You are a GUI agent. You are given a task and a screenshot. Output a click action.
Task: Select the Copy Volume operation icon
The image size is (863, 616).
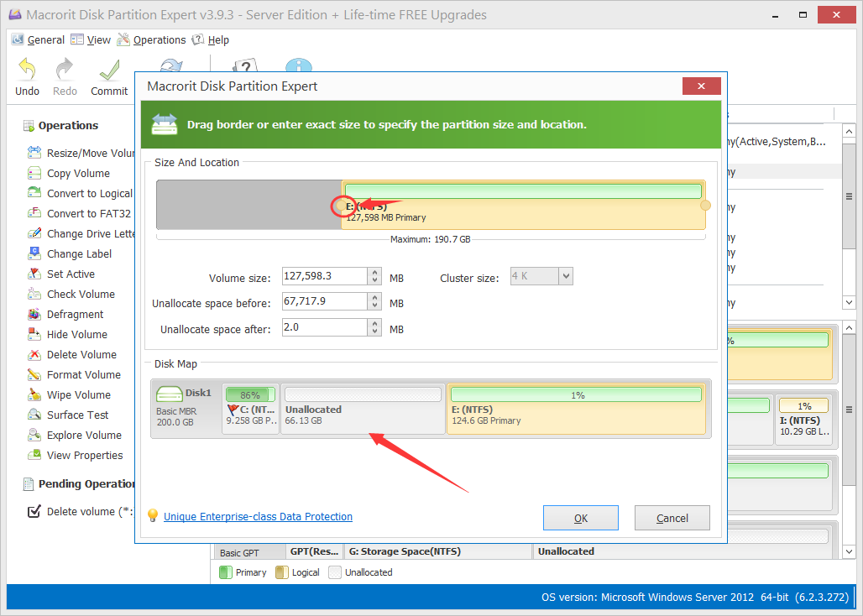(34, 173)
